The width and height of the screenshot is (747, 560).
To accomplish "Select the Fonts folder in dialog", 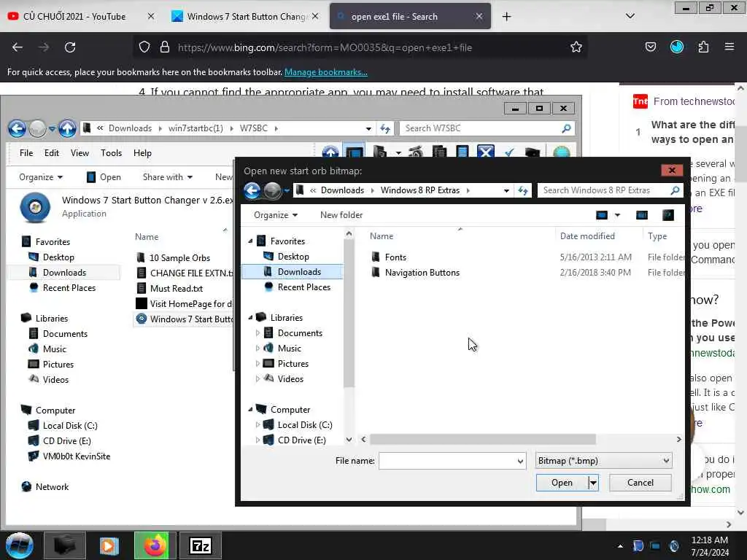I will coord(395,257).
